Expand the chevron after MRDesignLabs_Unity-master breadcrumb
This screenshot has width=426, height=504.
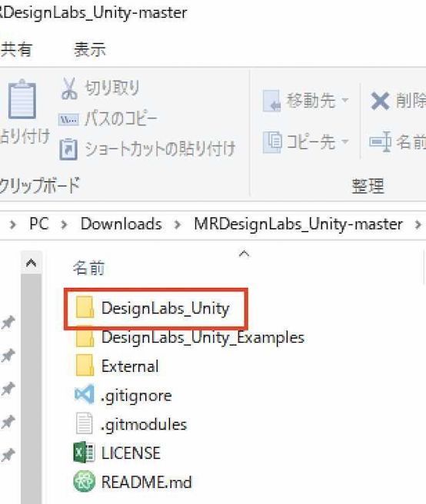click(418, 224)
